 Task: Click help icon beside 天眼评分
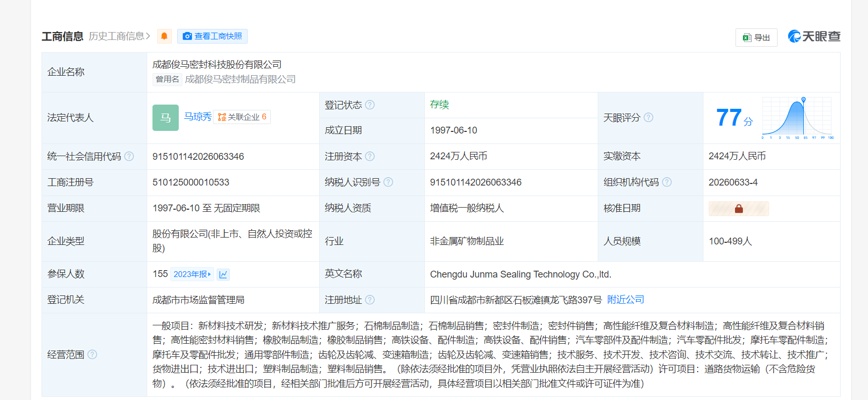click(x=649, y=117)
